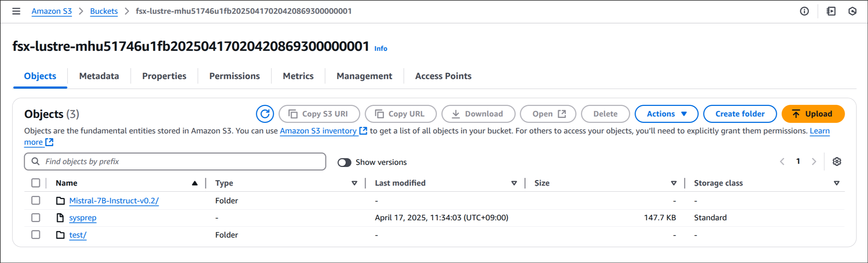Image resolution: width=868 pixels, height=263 pixels.
Task: Click the Standard storage class cell
Action: 710,218
